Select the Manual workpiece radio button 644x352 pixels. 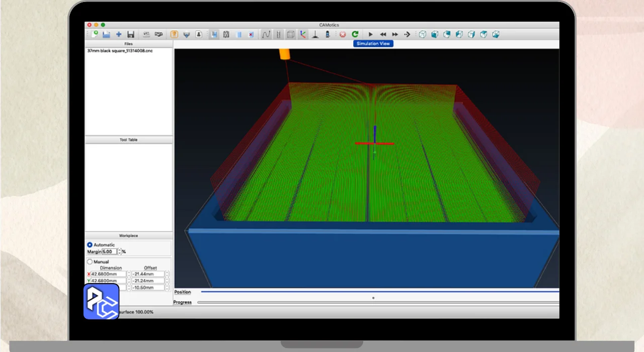click(90, 262)
